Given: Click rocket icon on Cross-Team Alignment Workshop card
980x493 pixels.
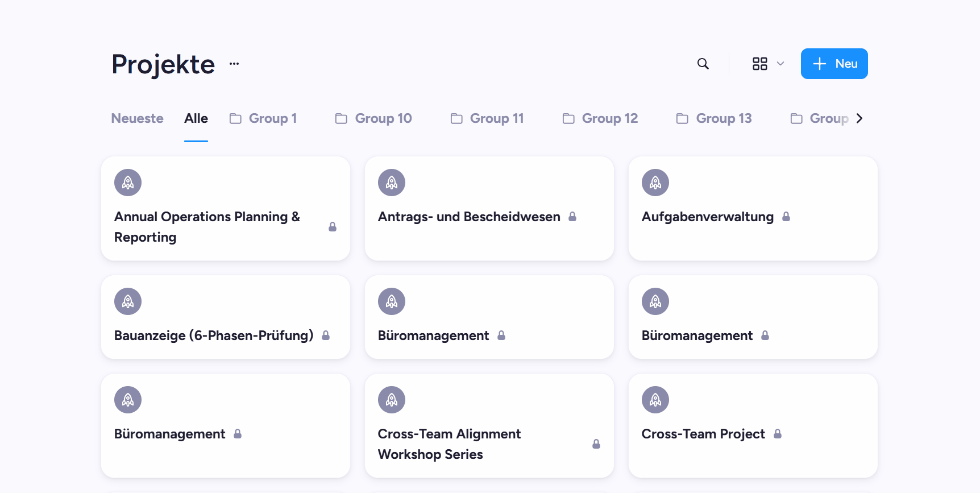Looking at the screenshot, I should click(392, 400).
